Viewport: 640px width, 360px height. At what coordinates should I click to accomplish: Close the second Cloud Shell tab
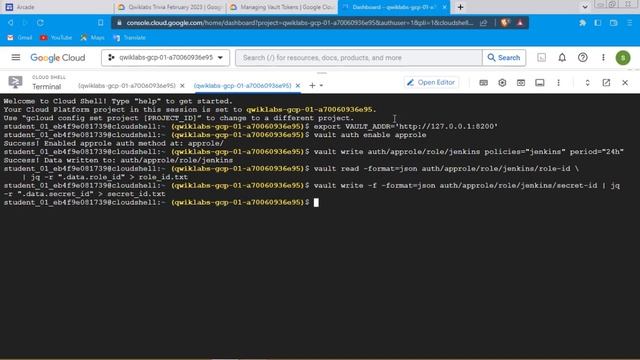[x=298, y=86]
